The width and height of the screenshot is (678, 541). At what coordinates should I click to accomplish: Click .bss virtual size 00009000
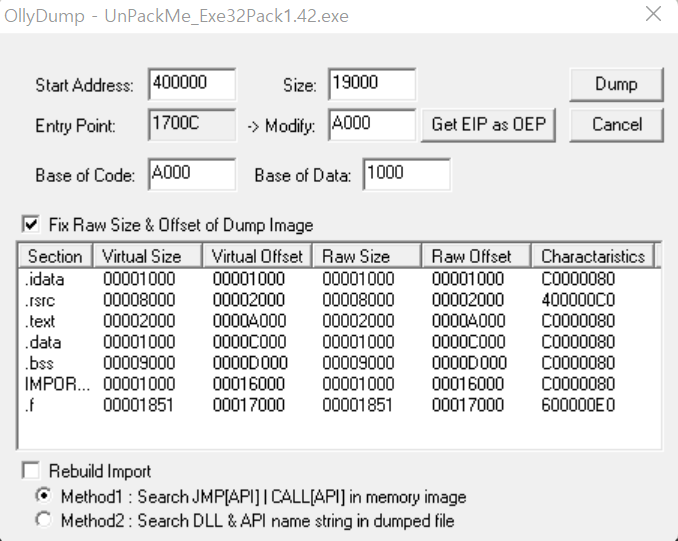[139, 363]
